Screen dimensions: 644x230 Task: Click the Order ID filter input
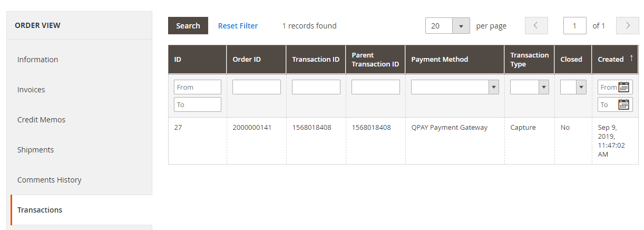point(256,87)
